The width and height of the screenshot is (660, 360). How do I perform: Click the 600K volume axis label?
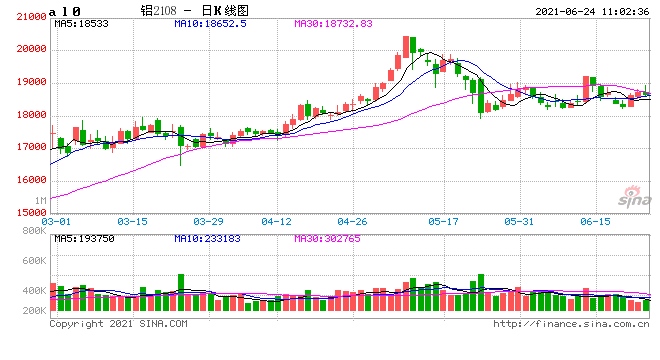pos(34,261)
